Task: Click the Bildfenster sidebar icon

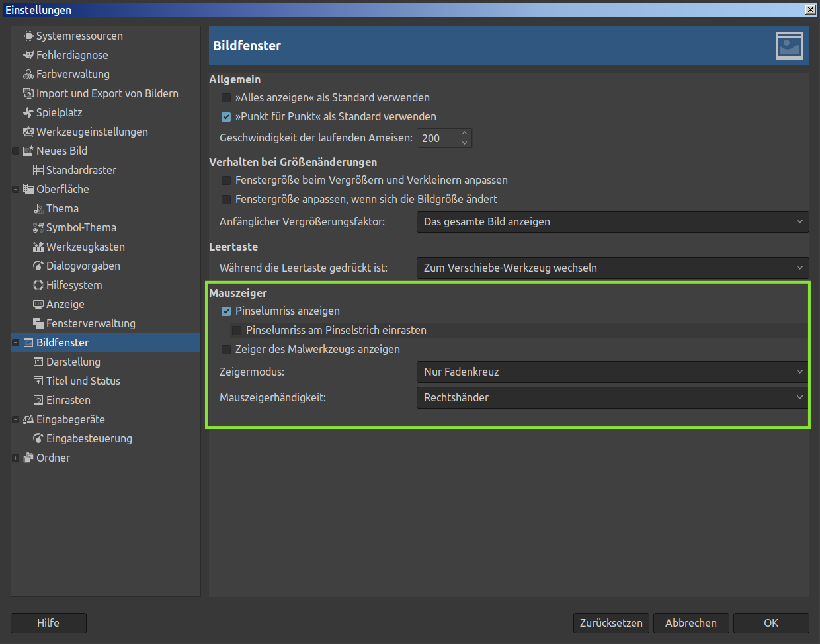Action: (28, 342)
